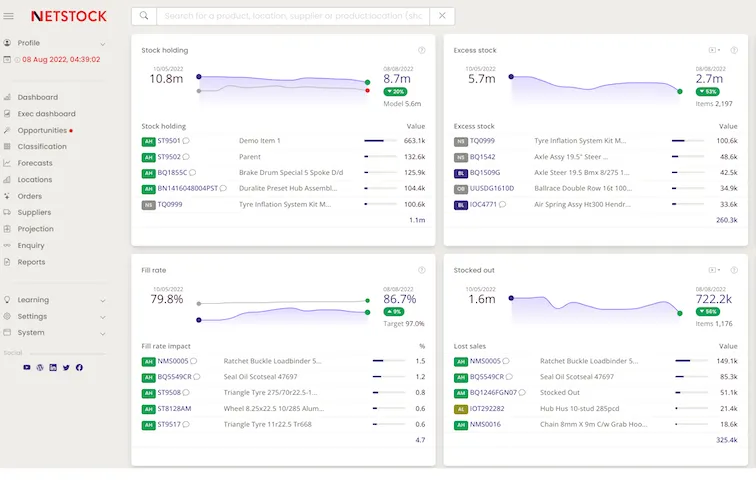Click the Opportunities wrench icon
756x501 pixels.
pos(7,130)
